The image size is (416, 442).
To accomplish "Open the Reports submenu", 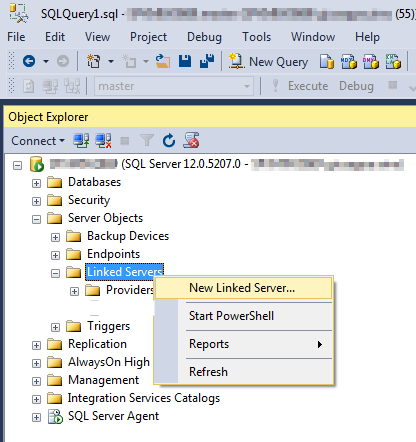I will click(244, 344).
